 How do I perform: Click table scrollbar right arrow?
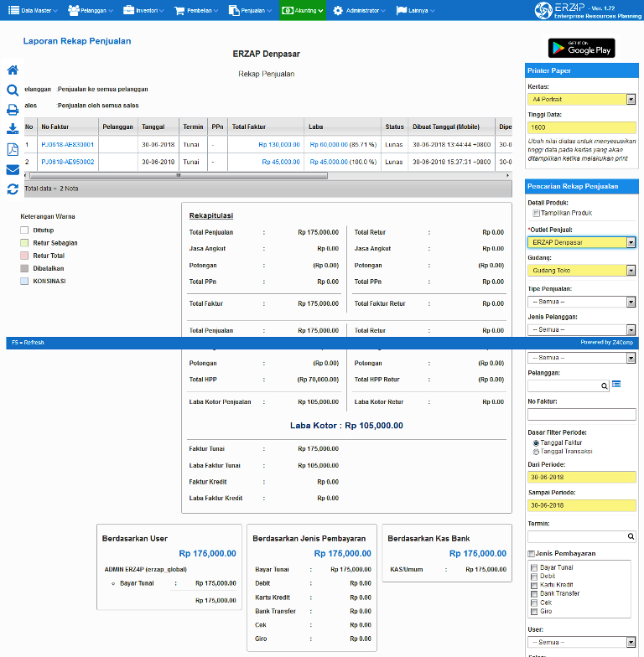508,176
